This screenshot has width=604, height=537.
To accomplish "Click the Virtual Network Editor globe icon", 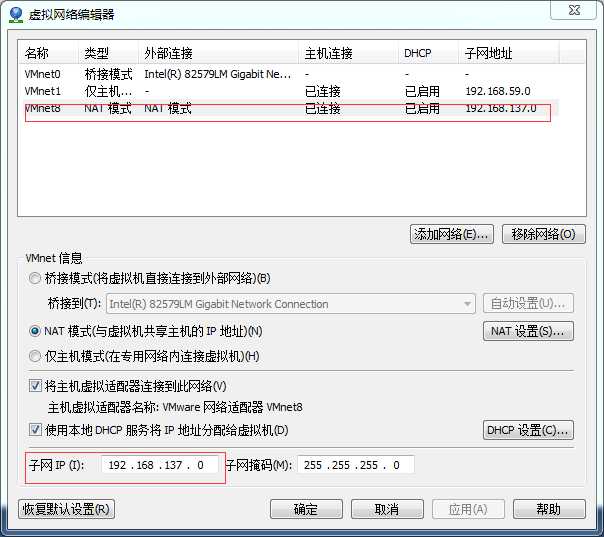I will point(16,14).
